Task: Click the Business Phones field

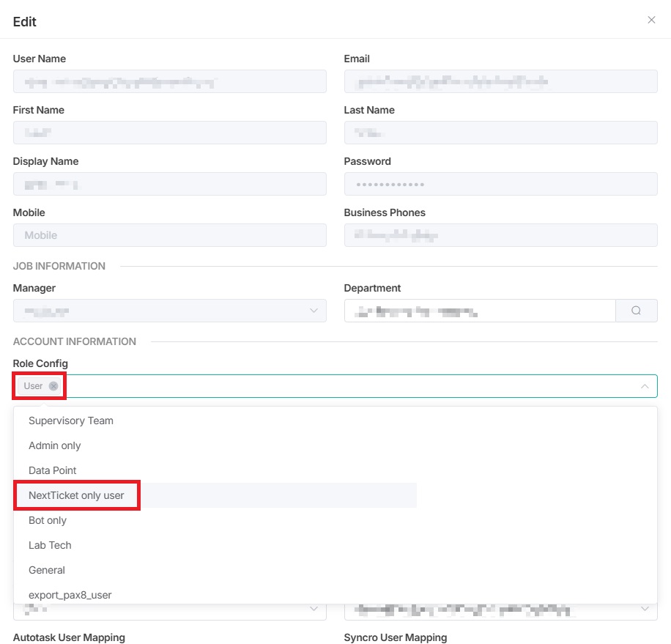Action: 500,235
